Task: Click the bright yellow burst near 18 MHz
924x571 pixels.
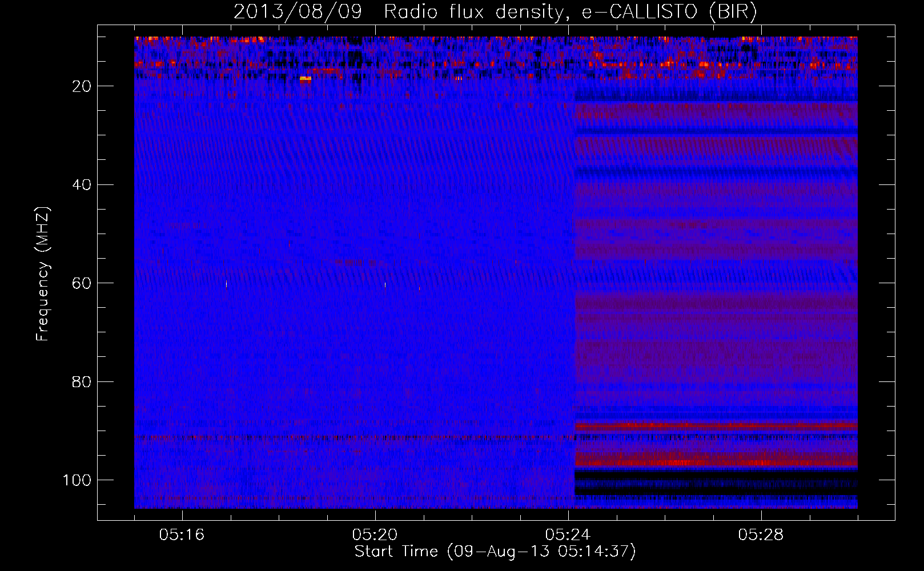Action: (306, 78)
